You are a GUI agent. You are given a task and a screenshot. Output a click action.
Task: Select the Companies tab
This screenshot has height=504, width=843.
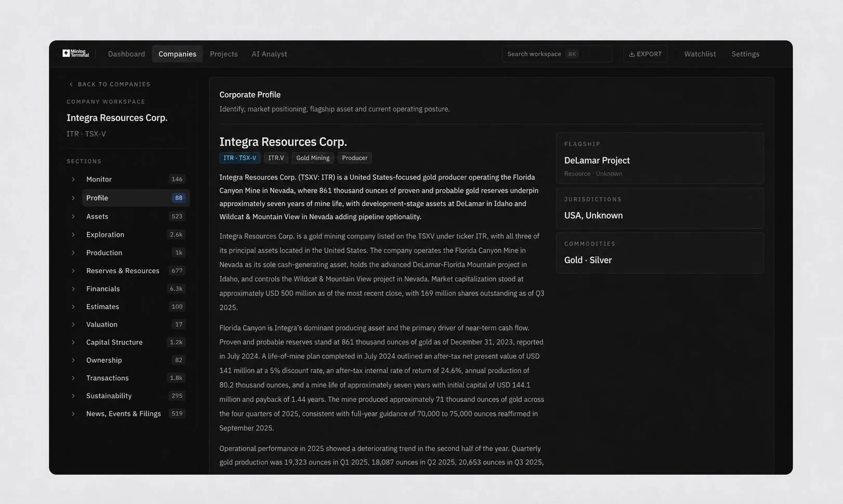177,54
